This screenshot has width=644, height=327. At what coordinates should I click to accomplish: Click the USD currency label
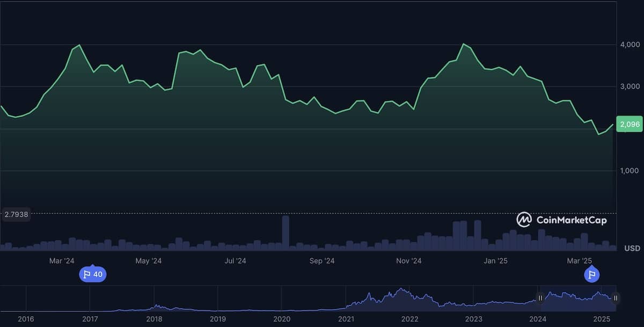point(632,249)
